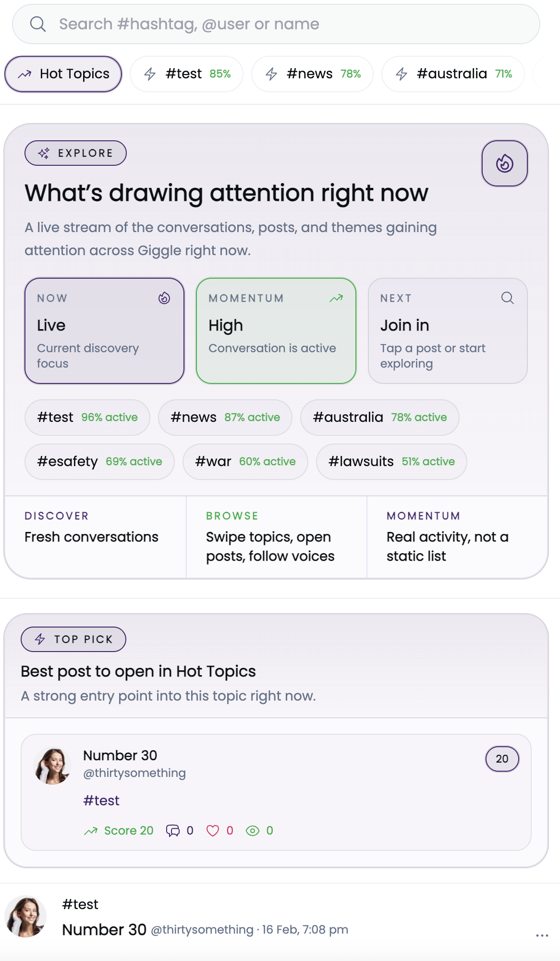
Task: Click the magnifying glass inside the NEXT card
Action: pyautogui.click(x=508, y=298)
